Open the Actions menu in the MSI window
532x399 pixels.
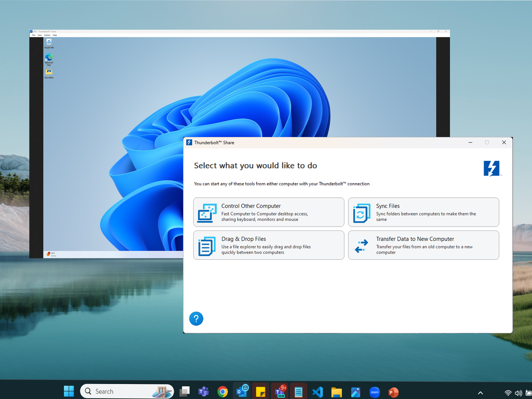(x=47, y=35)
